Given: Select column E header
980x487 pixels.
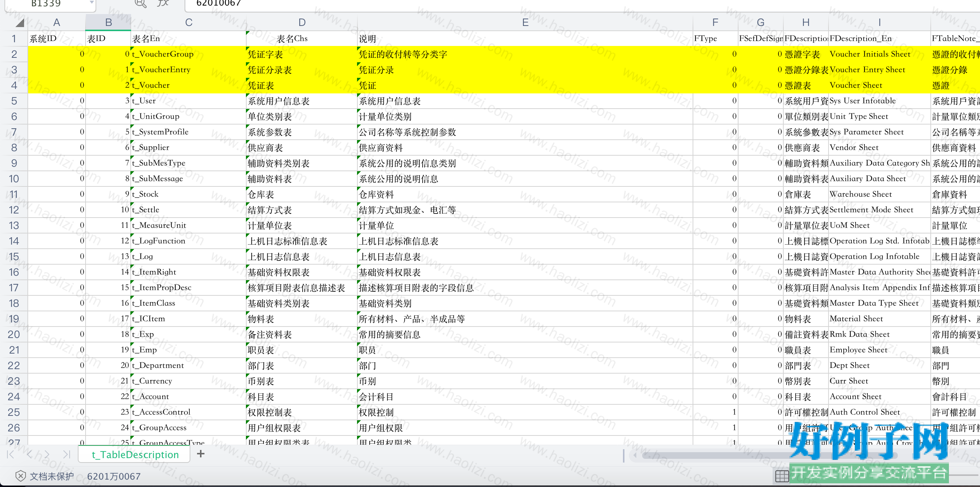Looking at the screenshot, I should [x=525, y=23].
